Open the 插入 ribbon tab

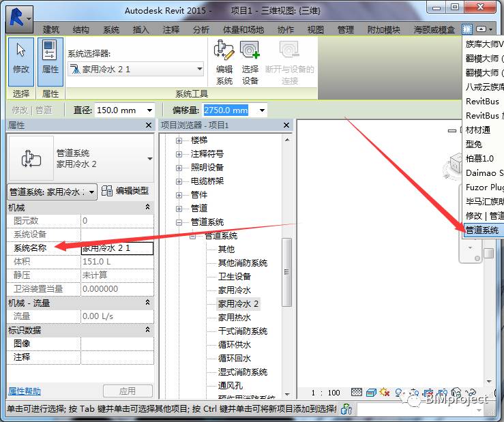point(140,29)
